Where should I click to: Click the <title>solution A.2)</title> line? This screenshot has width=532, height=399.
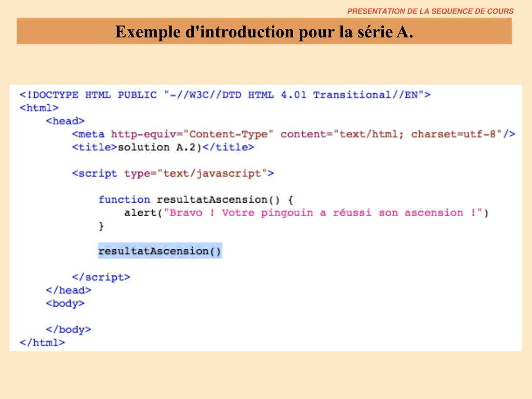click(163, 147)
